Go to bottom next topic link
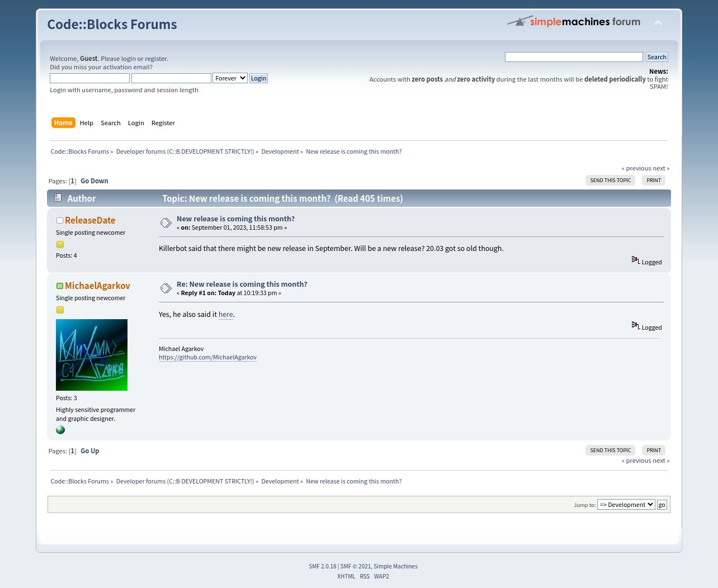The height and width of the screenshot is (588, 718). [661, 461]
